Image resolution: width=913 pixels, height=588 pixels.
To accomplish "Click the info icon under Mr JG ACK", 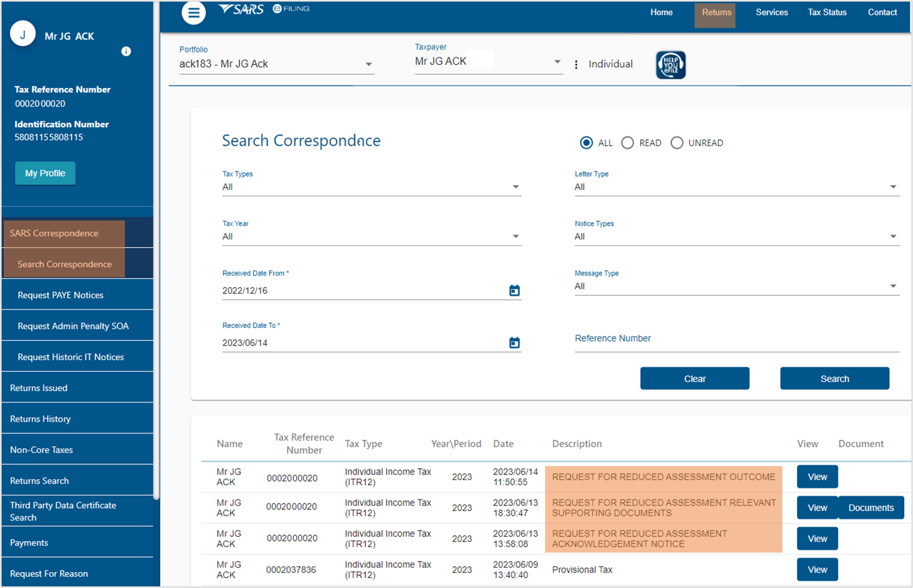I will pyautogui.click(x=126, y=51).
